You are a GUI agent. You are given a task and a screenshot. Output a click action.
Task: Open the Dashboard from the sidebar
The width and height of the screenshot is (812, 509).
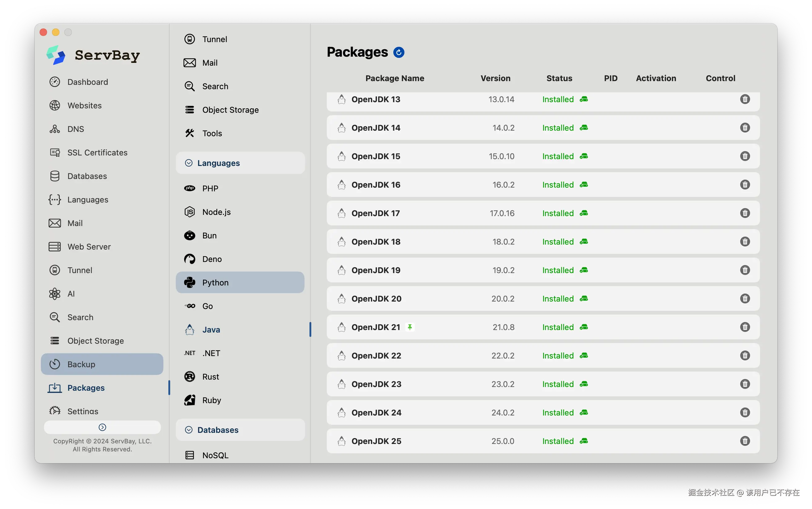coord(88,82)
